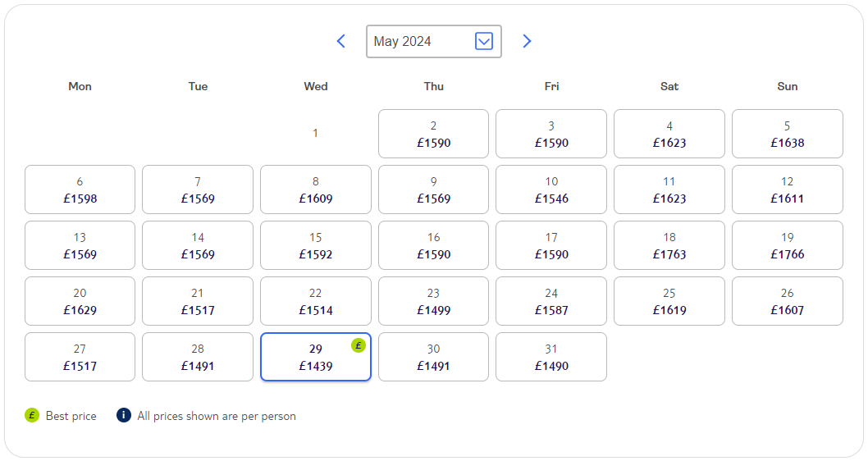Viewport: 868px width, 461px height.
Task: Select 29 May priced £1439
Action: tap(316, 357)
